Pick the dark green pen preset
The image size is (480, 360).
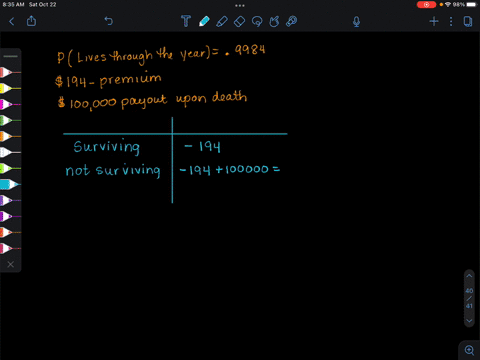pyautogui.click(x=10, y=120)
